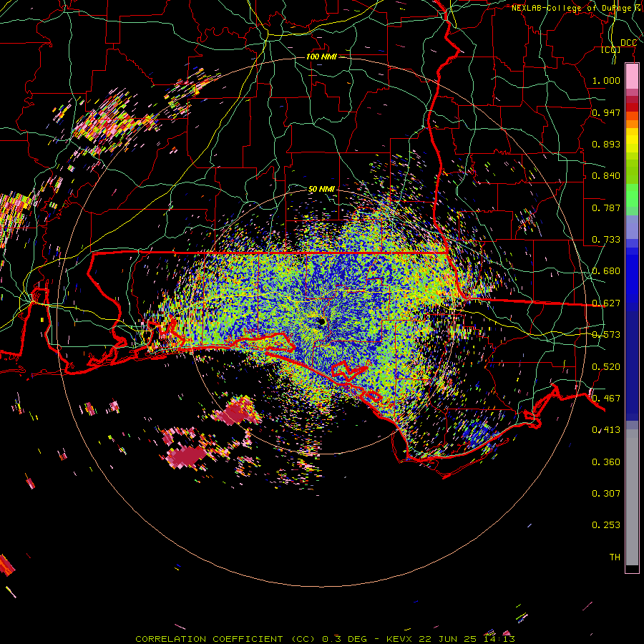The image size is (644, 644).
Task: Select the 0.413 legend value
Action: pos(606,430)
